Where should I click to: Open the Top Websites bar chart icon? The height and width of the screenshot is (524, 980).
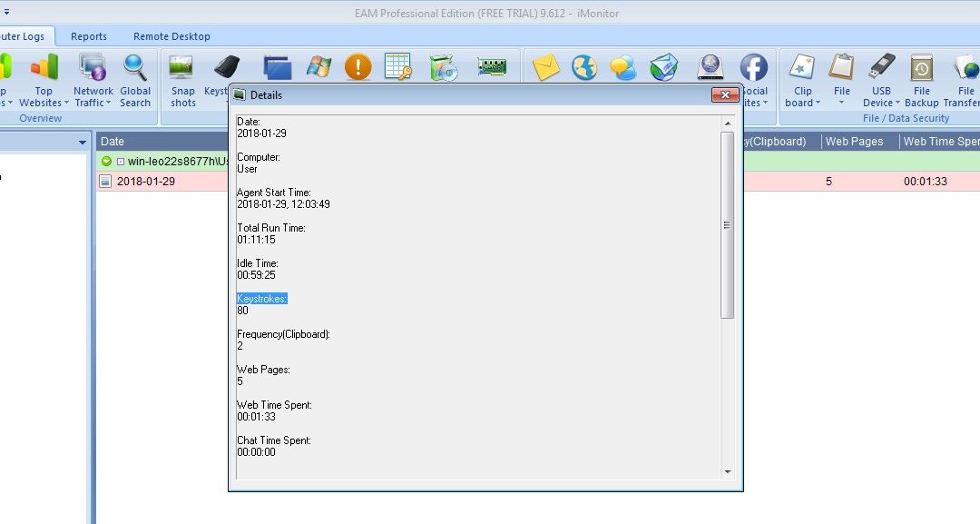coord(44,67)
